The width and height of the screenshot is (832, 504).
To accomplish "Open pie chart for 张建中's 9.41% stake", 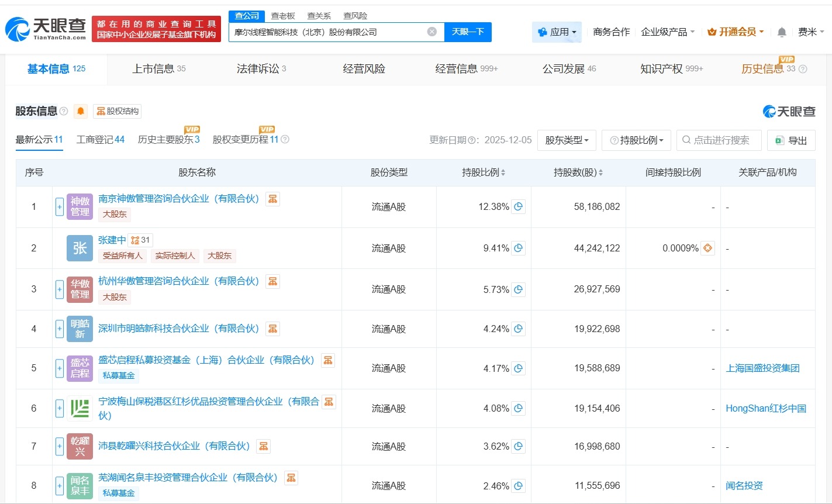I will tap(517, 247).
